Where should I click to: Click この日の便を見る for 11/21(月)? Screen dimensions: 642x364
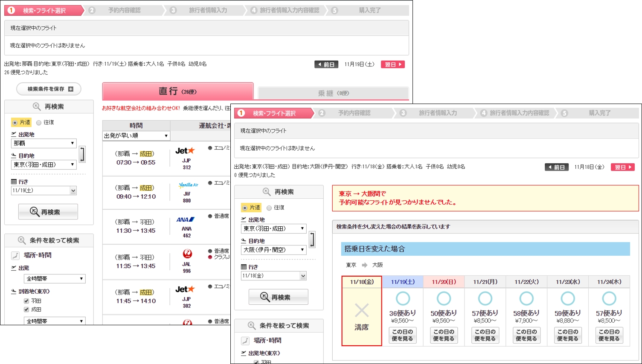click(x=485, y=335)
